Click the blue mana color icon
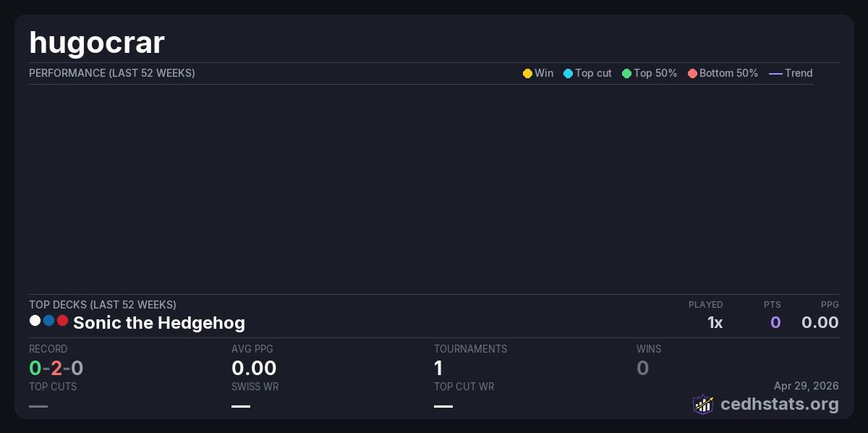868x433 pixels. point(48,321)
